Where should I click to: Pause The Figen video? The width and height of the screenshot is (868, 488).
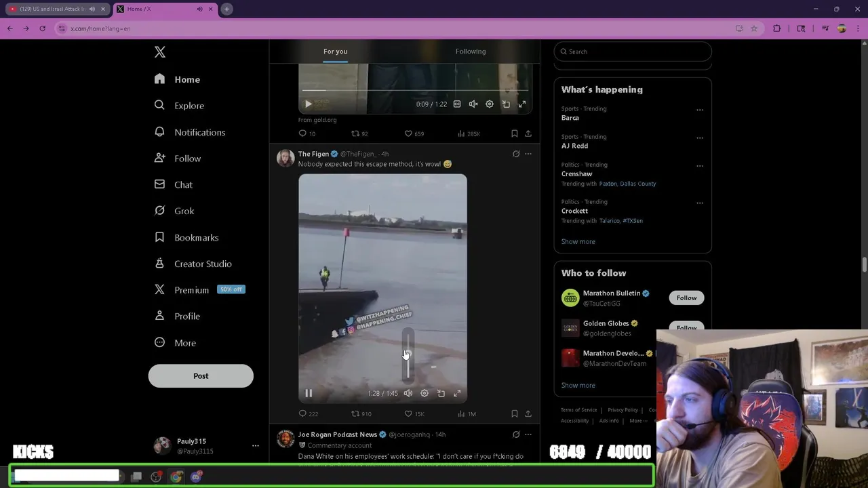[309, 393]
